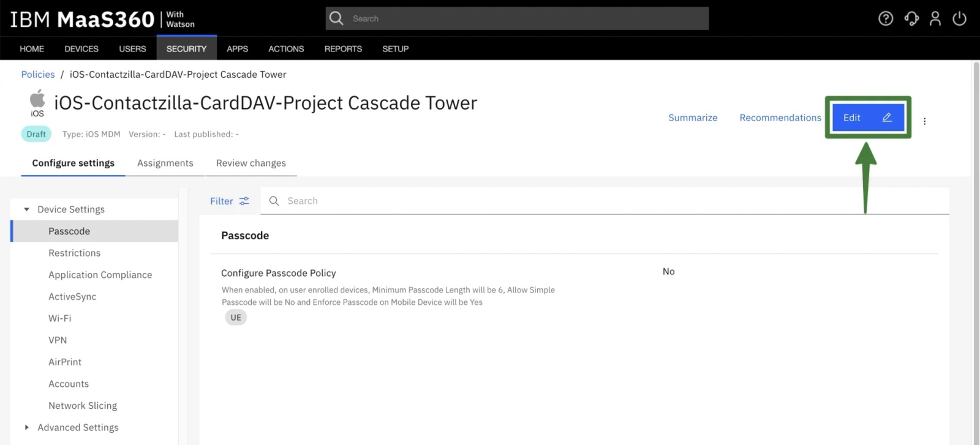
Task: Open the HOME menu
Action: pos(32,49)
